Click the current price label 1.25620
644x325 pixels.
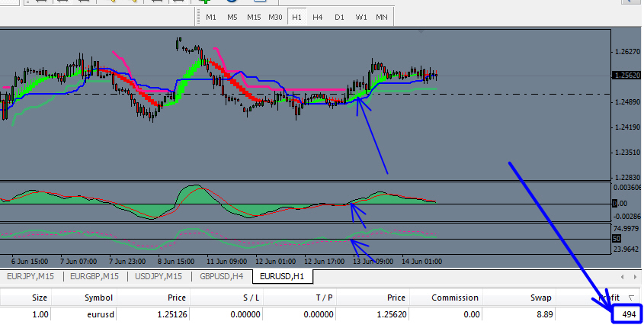coord(626,76)
